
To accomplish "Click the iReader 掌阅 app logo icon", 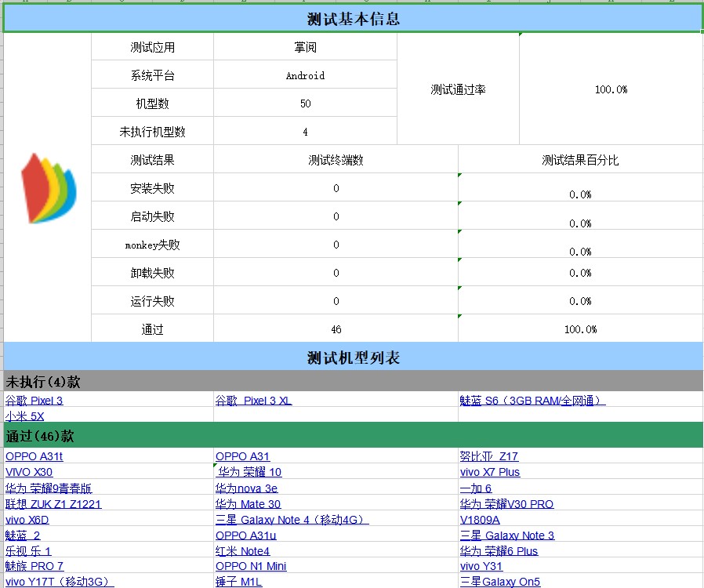I will (x=49, y=188).
